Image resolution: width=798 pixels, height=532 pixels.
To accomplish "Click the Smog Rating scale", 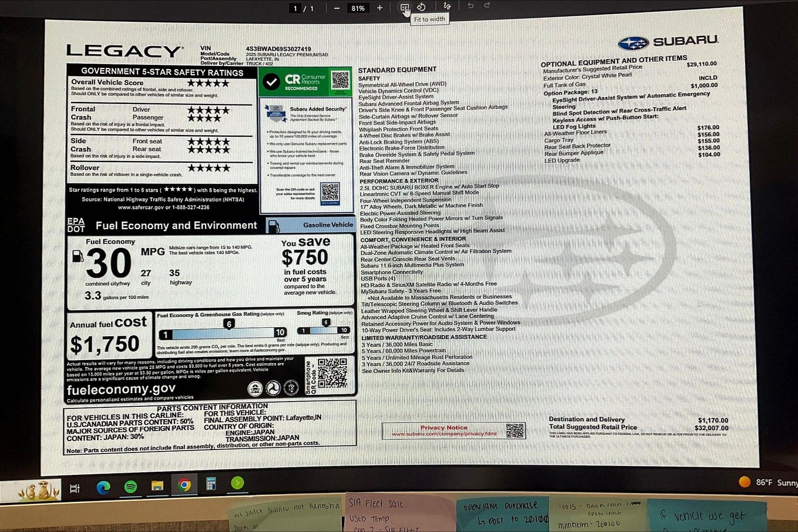I will (x=323, y=330).
